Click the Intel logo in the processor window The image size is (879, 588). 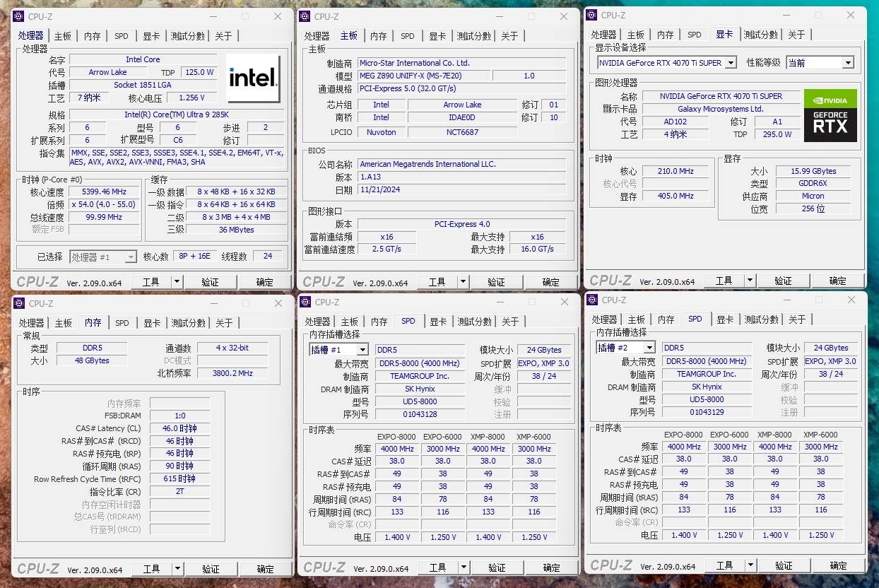coord(254,78)
